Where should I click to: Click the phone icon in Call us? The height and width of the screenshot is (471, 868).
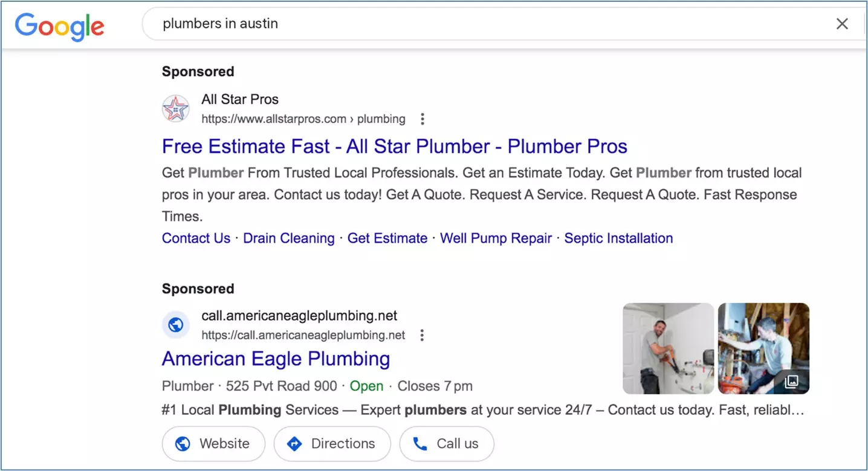click(419, 444)
